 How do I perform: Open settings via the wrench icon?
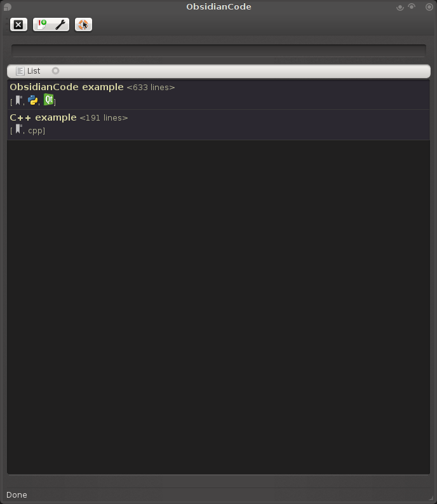pos(60,25)
